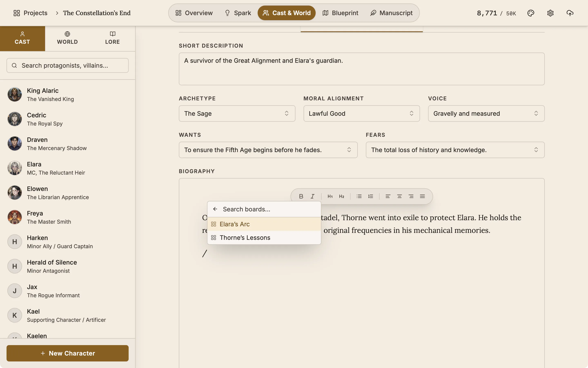Image resolution: width=588 pixels, height=368 pixels.
Task: Open the Archetype dropdown showing The Sage
Action: pos(237,113)
